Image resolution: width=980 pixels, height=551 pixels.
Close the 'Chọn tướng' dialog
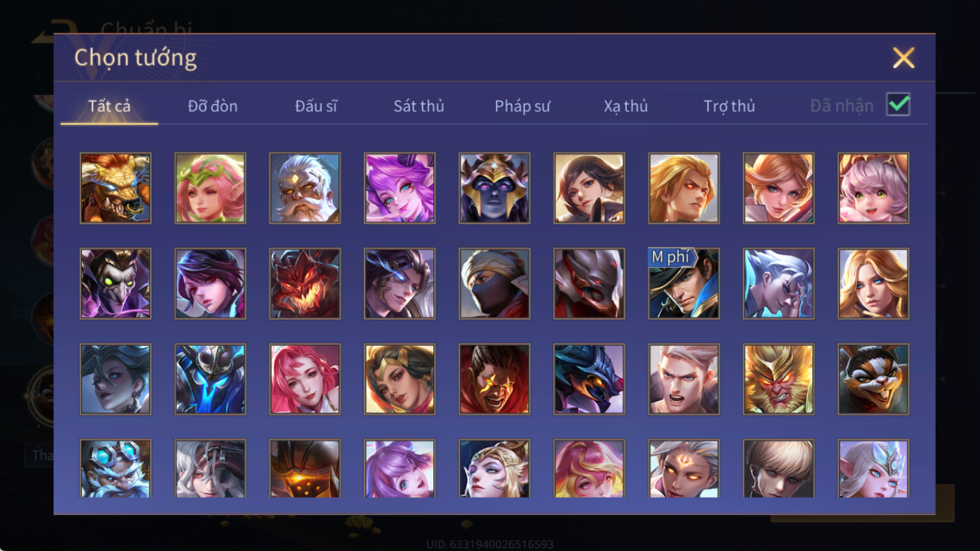coord(904,58)
